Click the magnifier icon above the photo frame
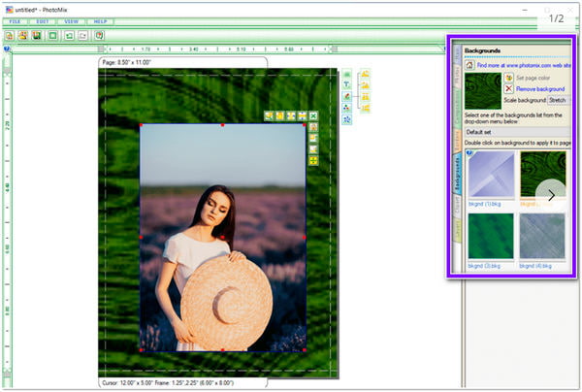Viewport: 582px width, 392px height. [269, 116]
